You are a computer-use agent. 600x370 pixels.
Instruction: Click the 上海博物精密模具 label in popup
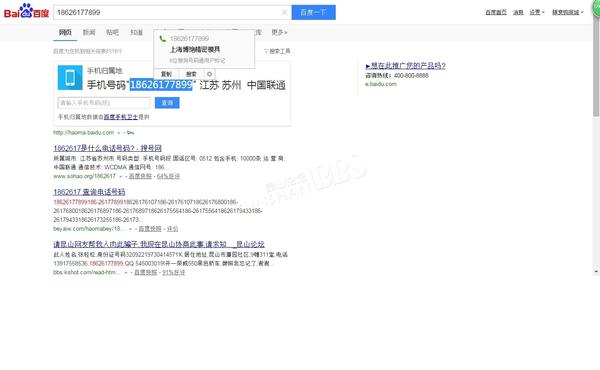pos(195,49)
